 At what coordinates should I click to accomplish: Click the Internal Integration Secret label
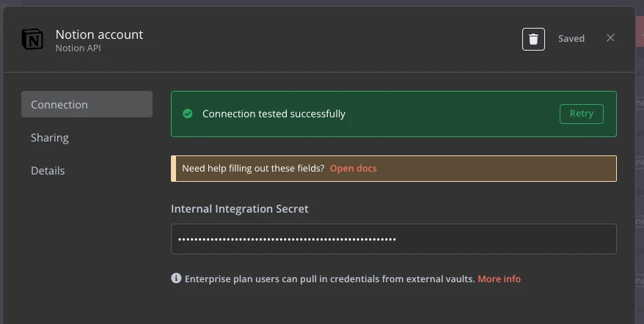(x=239, y=209)
